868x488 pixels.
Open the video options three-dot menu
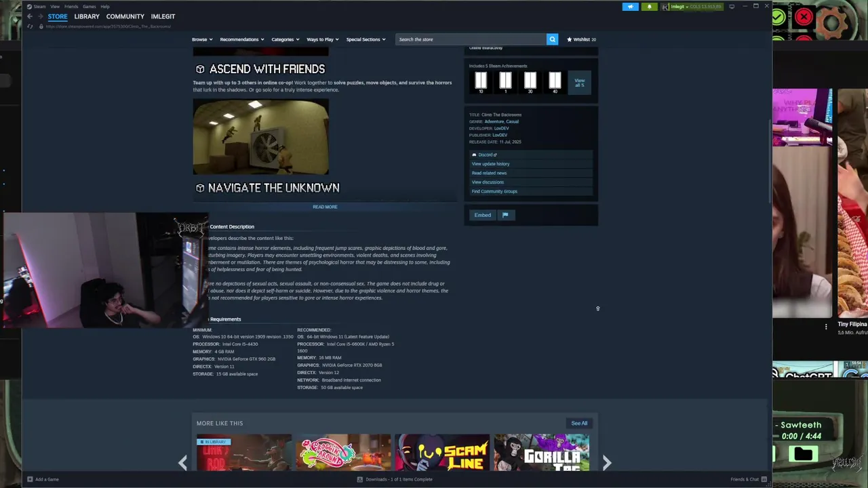pos(826,327)
